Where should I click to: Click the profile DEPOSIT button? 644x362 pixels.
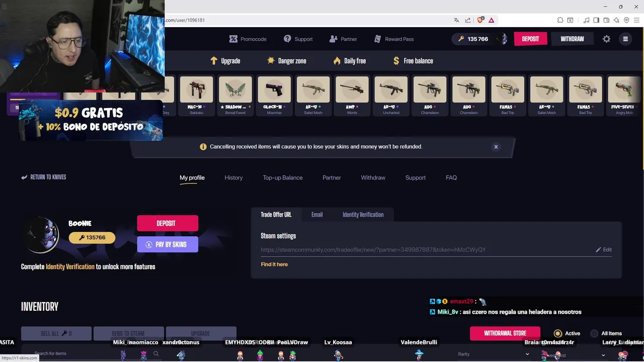click(168, 223)
